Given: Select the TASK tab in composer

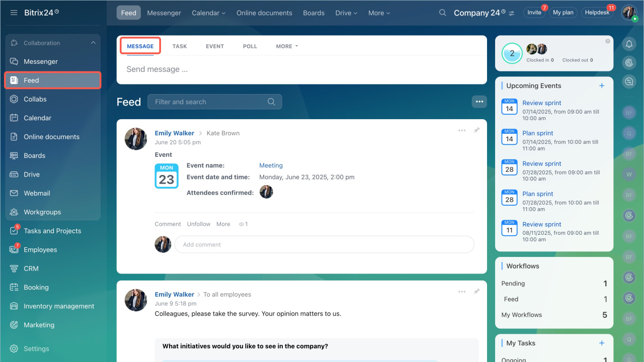Looking at the screenshot, I should pyautogui.click(x=180, y=46).
